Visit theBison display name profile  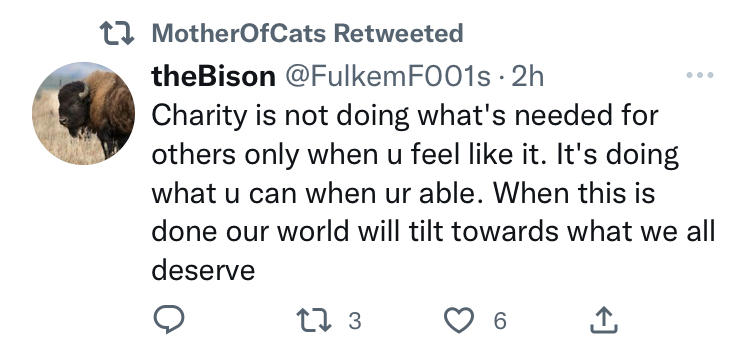213,76
